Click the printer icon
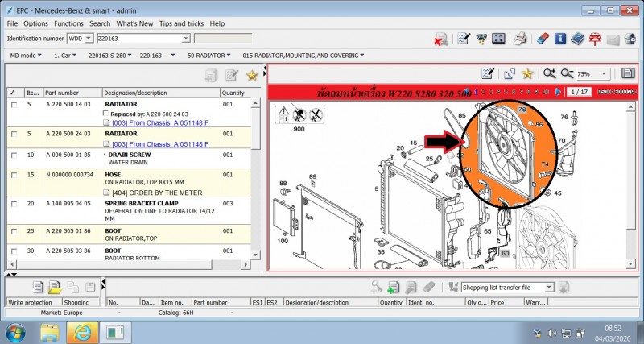The height and width of the screenshot is (344, 644). (521, 39)
